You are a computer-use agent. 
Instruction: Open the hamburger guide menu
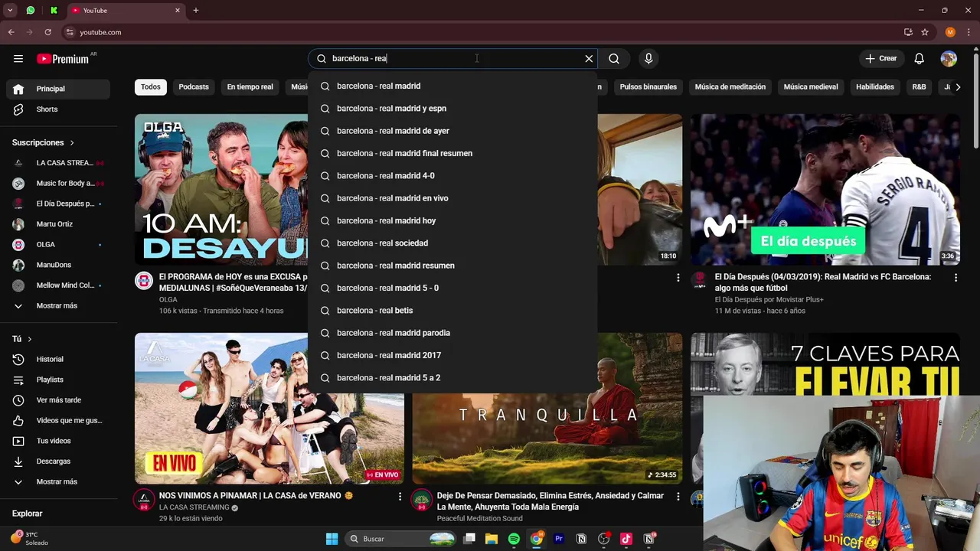point(18,59)
